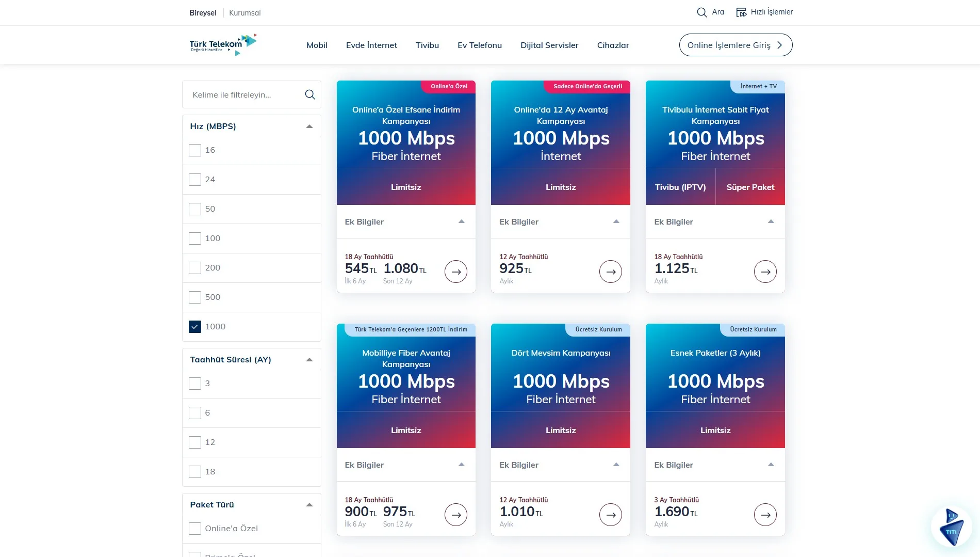Open arrow for Dört Mevsim Kampanyası package
The width and height of the screenshot is (980, 557).
pyautogui.click(x=611, y=515)
